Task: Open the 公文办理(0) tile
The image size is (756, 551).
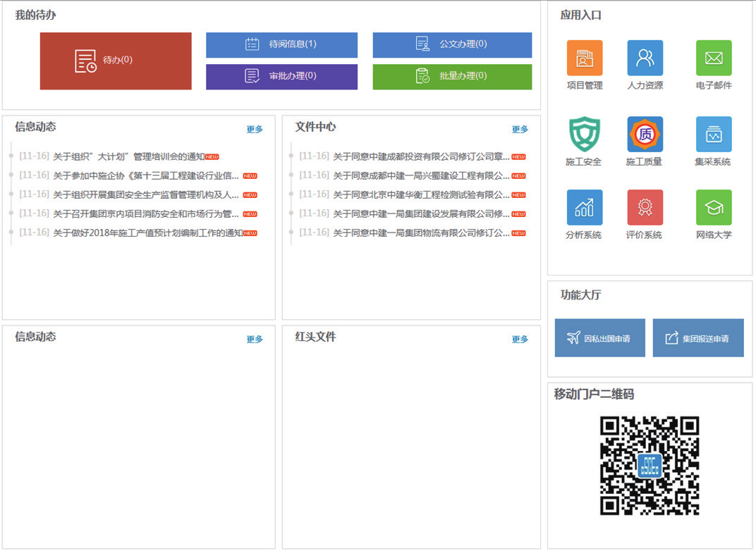Action: pyautogui.click(x=452, y=44)
